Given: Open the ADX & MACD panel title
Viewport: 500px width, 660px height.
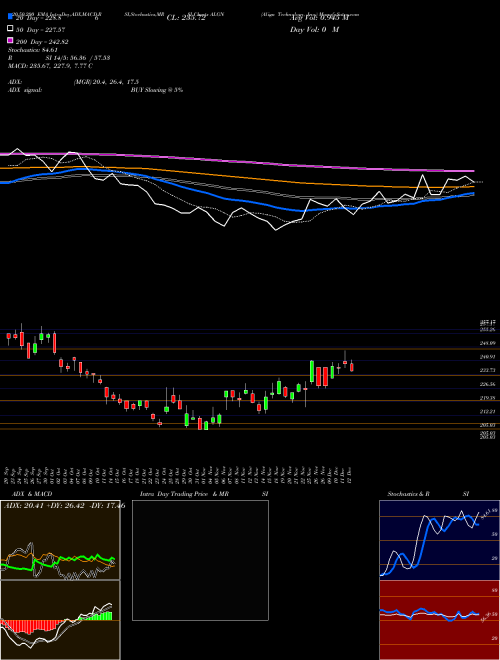Looking at the screenshot, I should tap(32, 494).
